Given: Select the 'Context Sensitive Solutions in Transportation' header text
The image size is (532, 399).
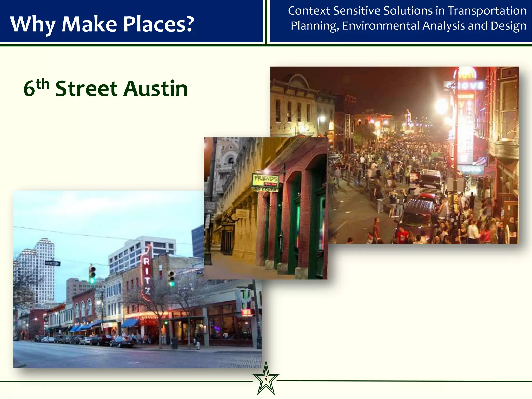Looking at the screenshot, I should coord(407,11).
